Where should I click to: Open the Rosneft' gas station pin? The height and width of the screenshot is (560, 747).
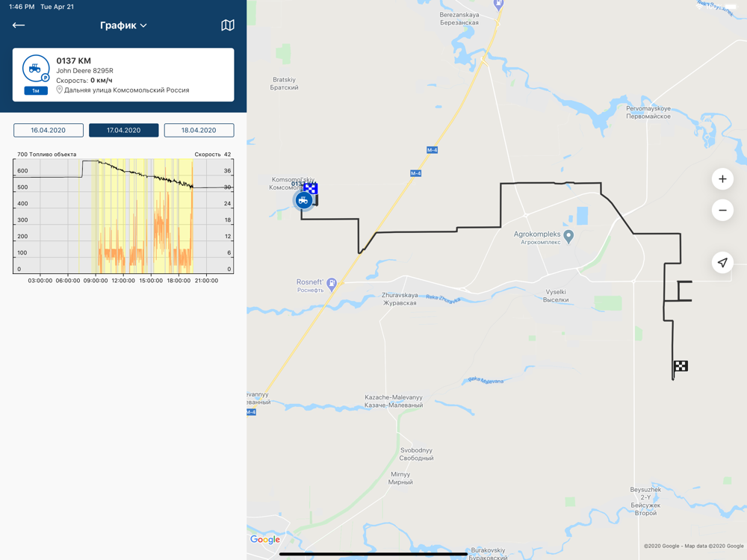click(x=332, y=284)
